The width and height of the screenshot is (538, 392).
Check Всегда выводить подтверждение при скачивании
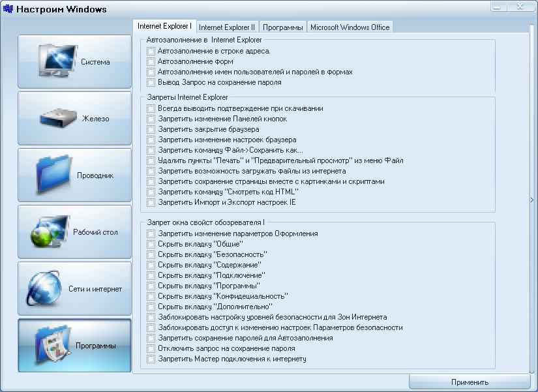point(151,108)
